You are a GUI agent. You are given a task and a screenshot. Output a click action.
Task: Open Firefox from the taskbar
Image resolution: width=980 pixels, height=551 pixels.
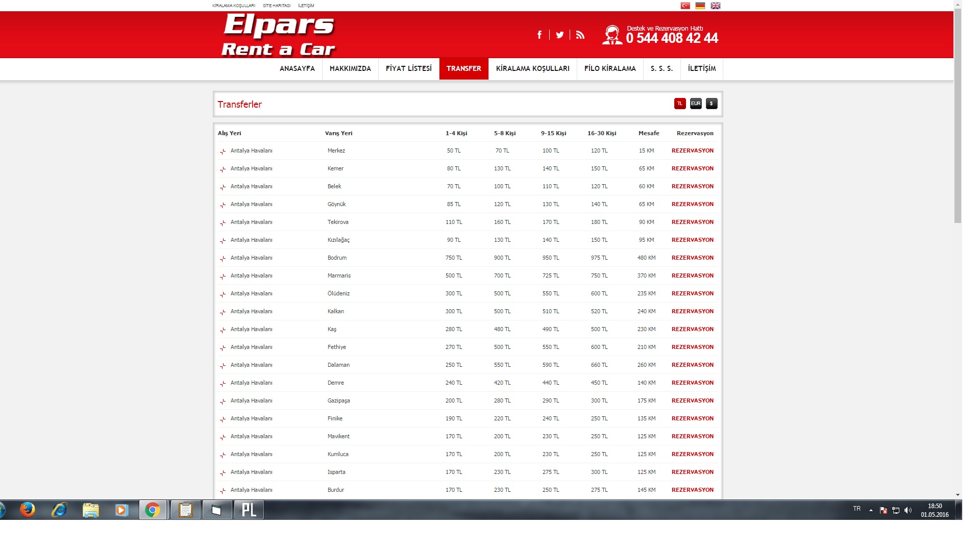(x=27, y=510)
